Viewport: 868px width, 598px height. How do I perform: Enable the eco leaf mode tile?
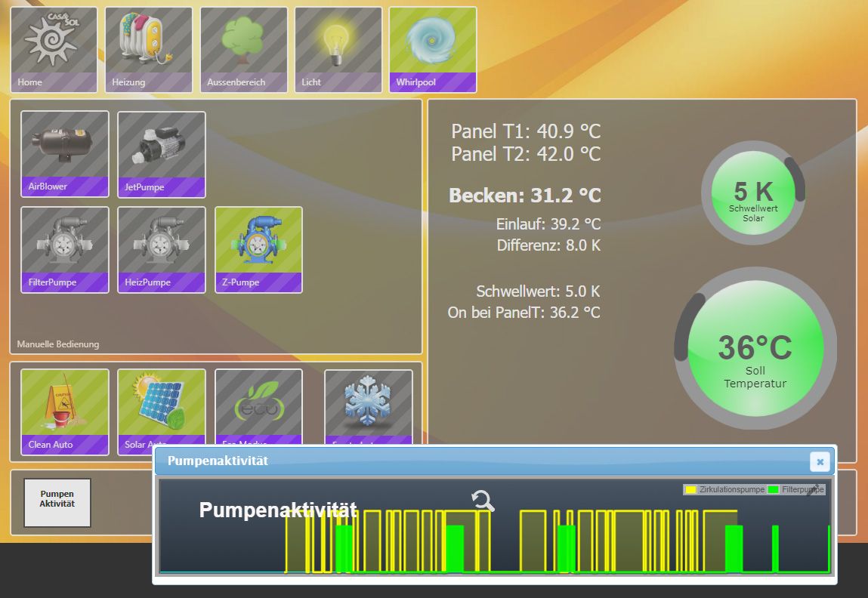[258, 407]
